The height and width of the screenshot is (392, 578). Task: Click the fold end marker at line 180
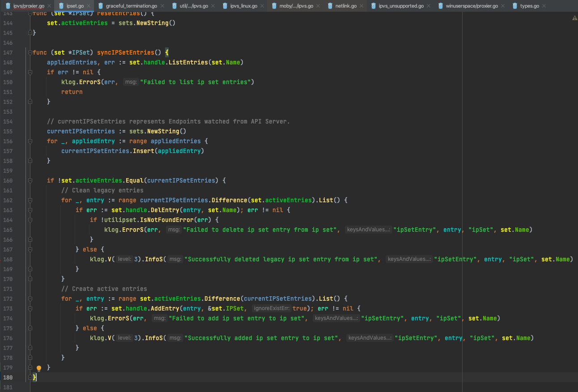pyautogui.click(x=30, y=377)
